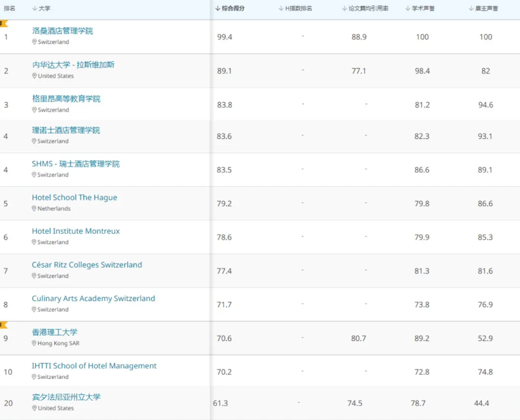Select rank number 20

[8, 403]
